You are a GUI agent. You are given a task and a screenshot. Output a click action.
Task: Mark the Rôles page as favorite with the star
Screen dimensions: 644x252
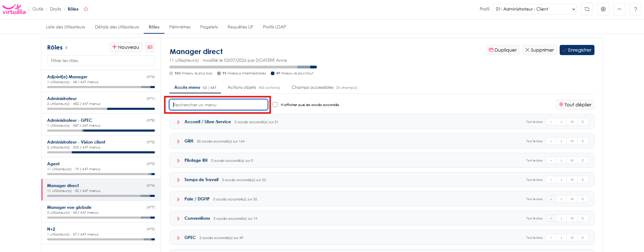(86, 9)
